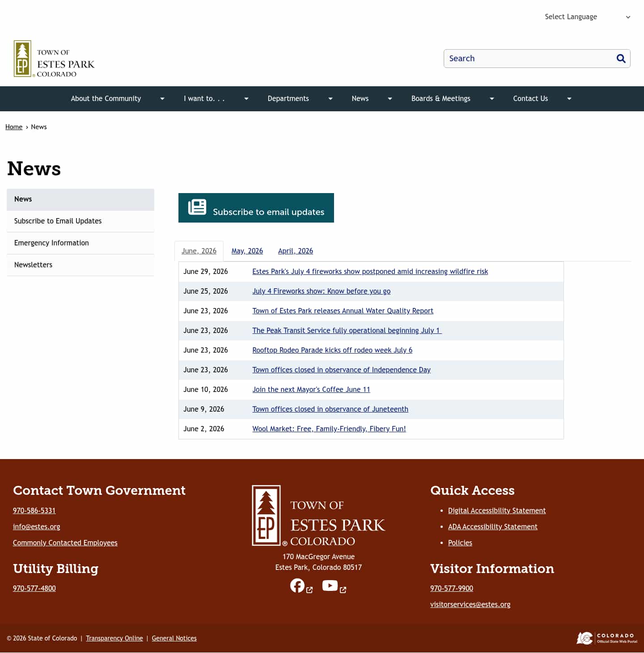
Task: Switch to the May, 2026 tab
Action: pos(247,251)
